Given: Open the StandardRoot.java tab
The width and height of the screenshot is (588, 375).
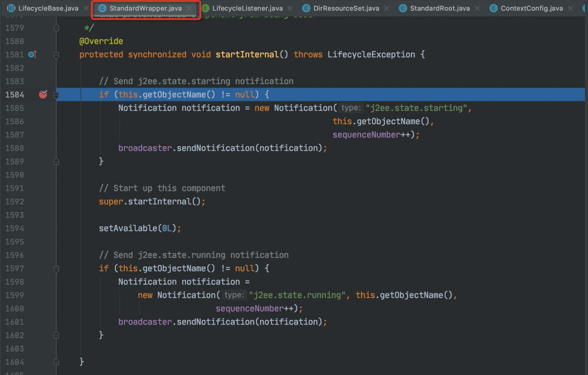Looking at the screenshot, I should click(x=440, y=8).
